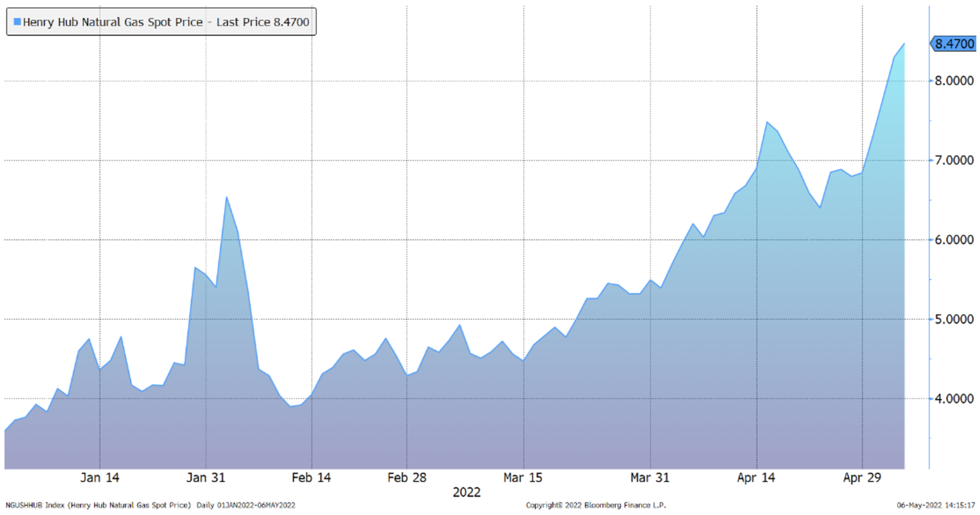
Task: Click the Bloomberg Finance copyright notice
Action: (596, 505)
